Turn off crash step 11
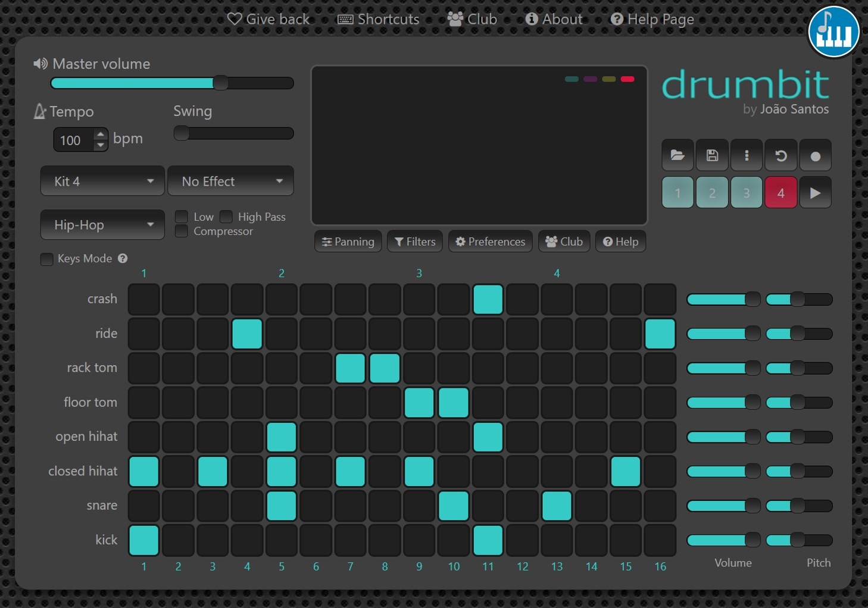Viewport: 868px width, 608px height. click(488, 299)
